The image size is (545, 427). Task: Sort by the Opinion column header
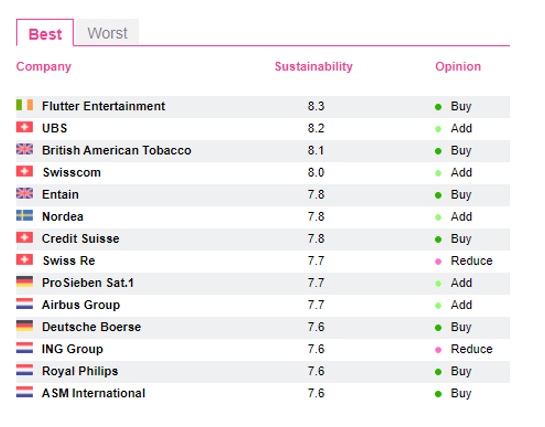pyautogui.click(x=458, y=66)
